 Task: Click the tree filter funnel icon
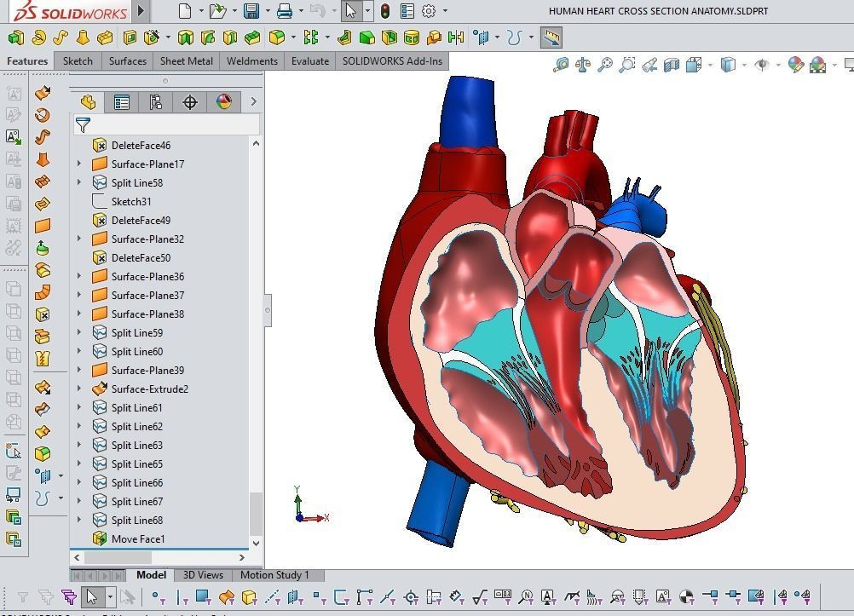point(83,124)
